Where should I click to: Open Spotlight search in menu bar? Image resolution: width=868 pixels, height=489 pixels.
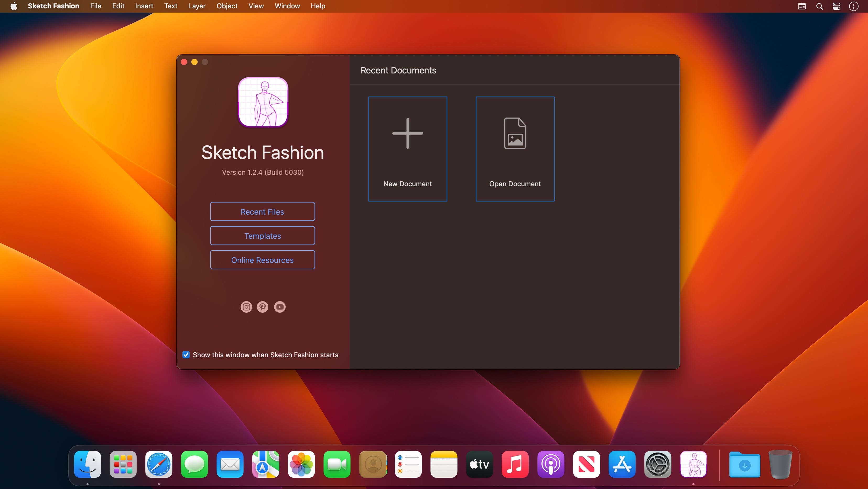pyautogui.click(x=820, y=6)
